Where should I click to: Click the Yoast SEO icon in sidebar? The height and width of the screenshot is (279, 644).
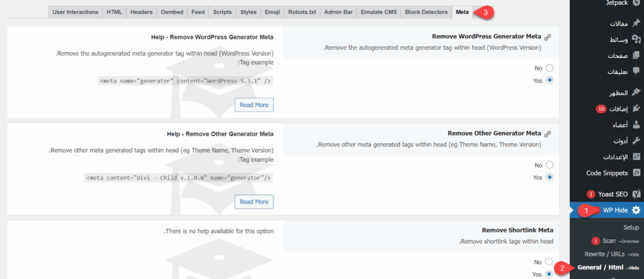pos(636,194)
